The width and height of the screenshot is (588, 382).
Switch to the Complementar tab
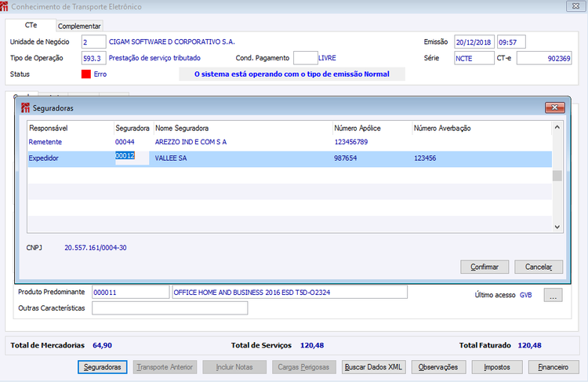click(x=79, y=26)
